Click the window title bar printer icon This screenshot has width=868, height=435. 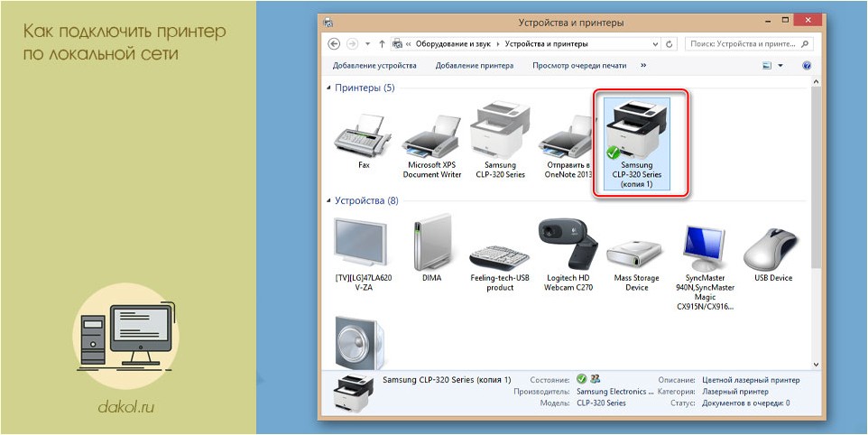tap(328, 23)
